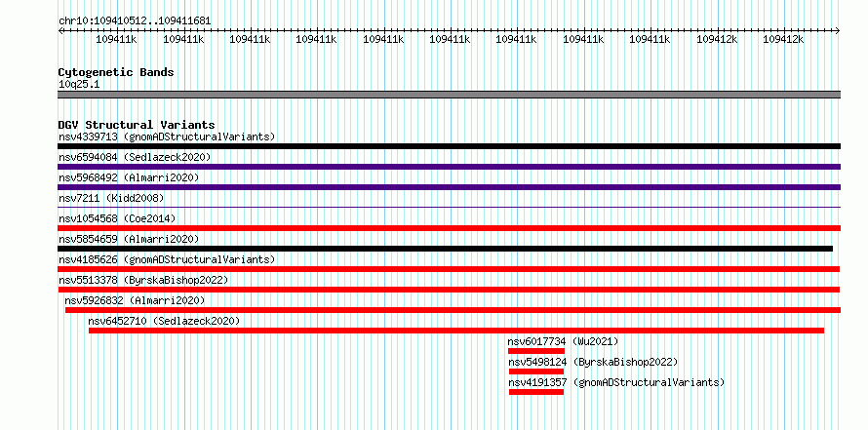Click the red nsv4185626 variant bar
868x430 pixels.
(x=449, y=269)
